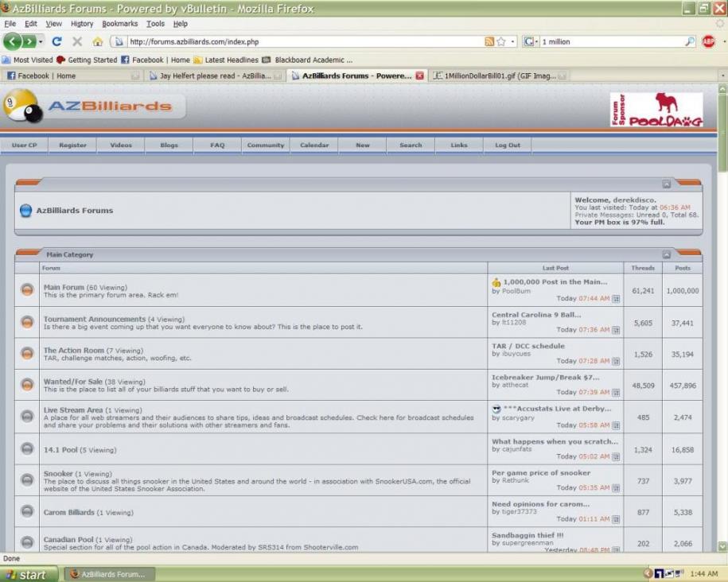Click the AZBilliards logo

[93, 107]
